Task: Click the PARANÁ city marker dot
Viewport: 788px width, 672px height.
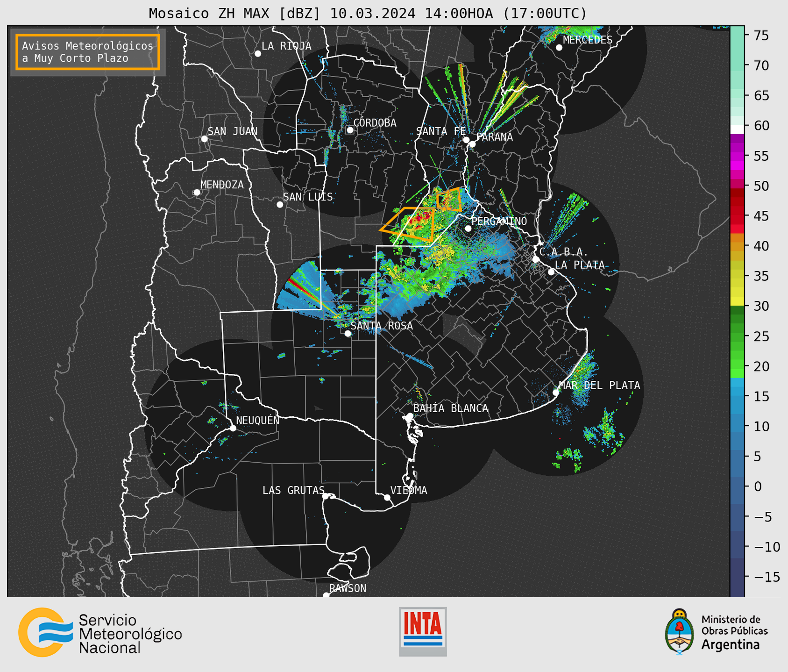Action: click(x=472, y=144)
